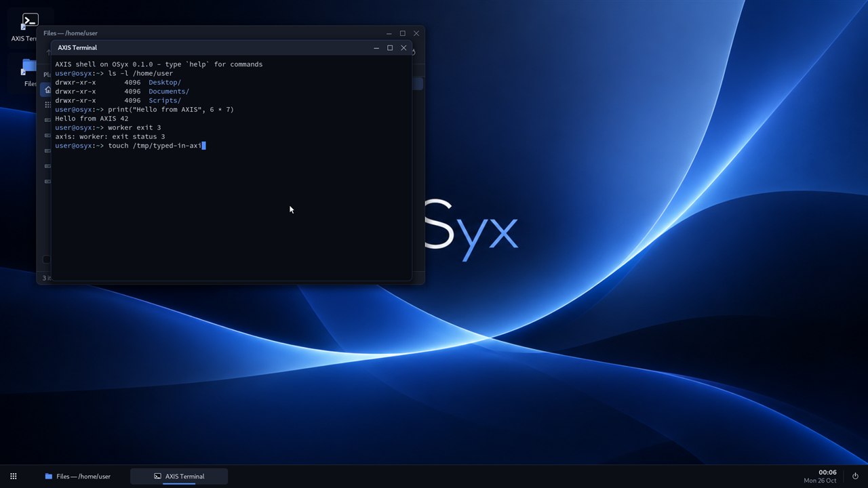Switch to AXIS Terminal taskbar item

pos(179,476)
